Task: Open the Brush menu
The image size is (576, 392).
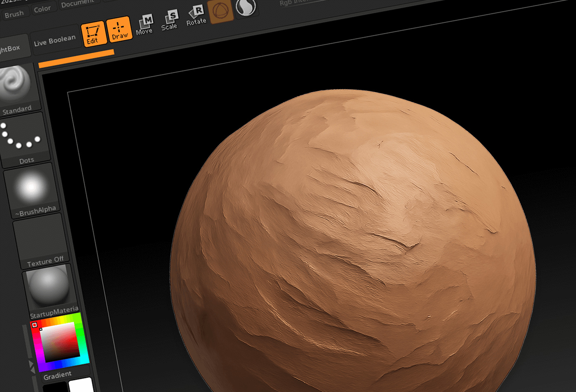Action: (15, 13)
